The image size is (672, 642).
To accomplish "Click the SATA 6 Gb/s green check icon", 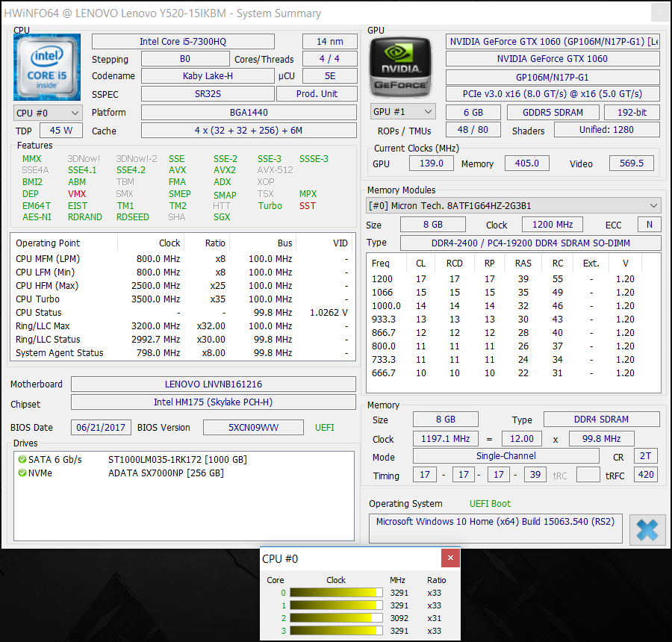I will click(22, 459).
